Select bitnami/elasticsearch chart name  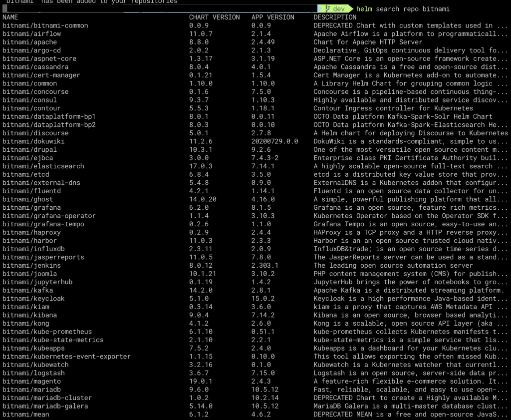[43, 166]
